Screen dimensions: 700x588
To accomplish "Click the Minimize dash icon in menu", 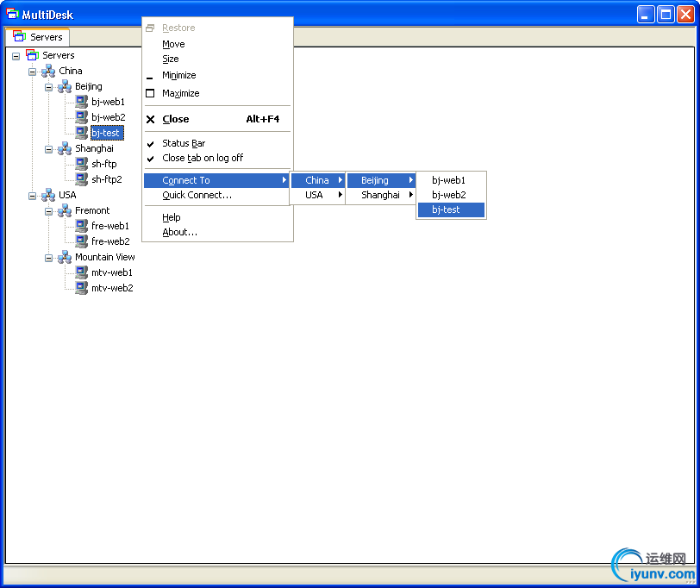I will [149, 78].
